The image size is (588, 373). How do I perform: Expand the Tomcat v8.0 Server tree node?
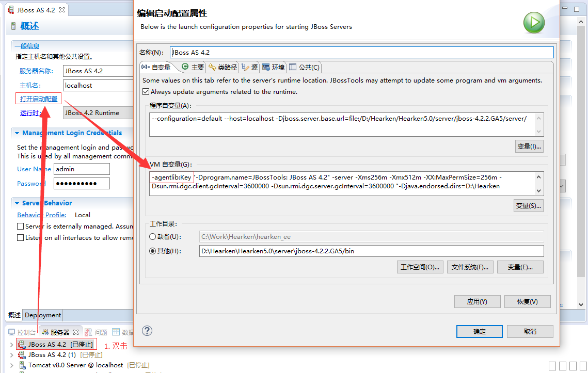click(11, 365)
